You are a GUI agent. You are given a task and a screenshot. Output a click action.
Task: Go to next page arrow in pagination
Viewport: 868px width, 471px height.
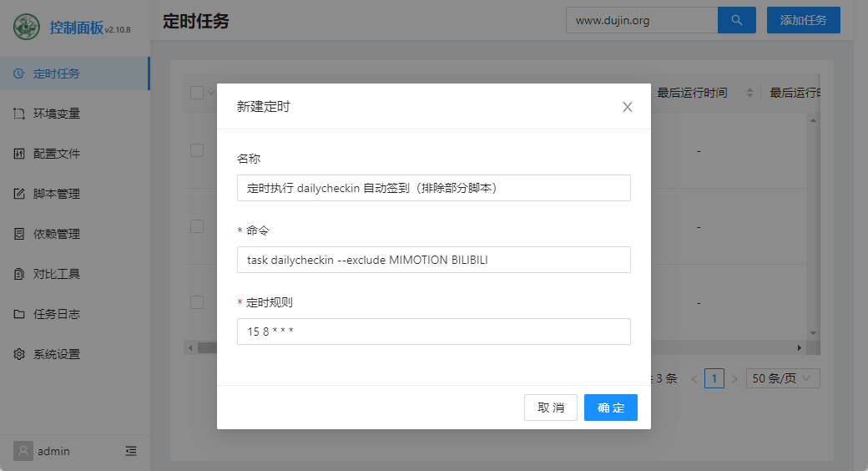coord(734,379)
